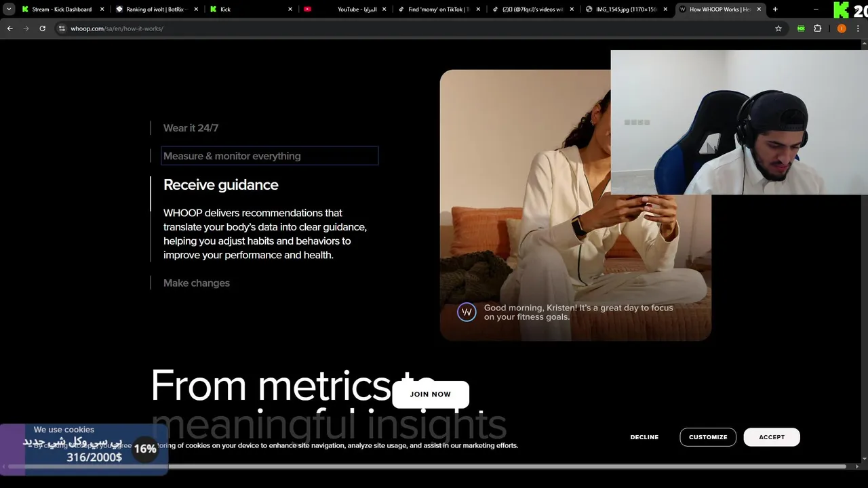Reload the current page
The image size is (868, 488).
(42, 28)
